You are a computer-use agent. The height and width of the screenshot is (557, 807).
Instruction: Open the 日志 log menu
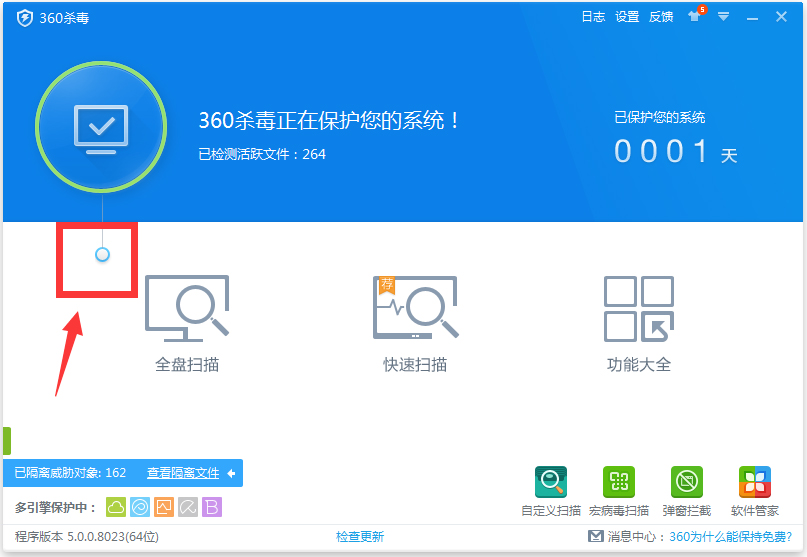click(593, 17)
